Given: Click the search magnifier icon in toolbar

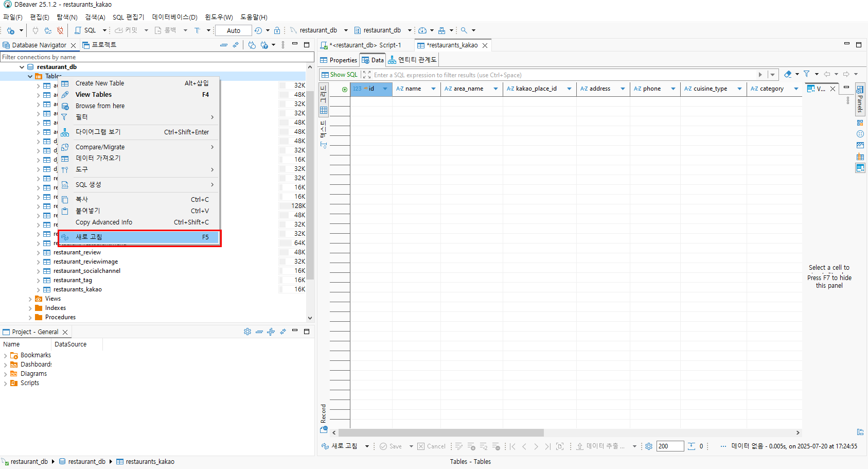Looking at the screenshot, I should tap(464, 30).
